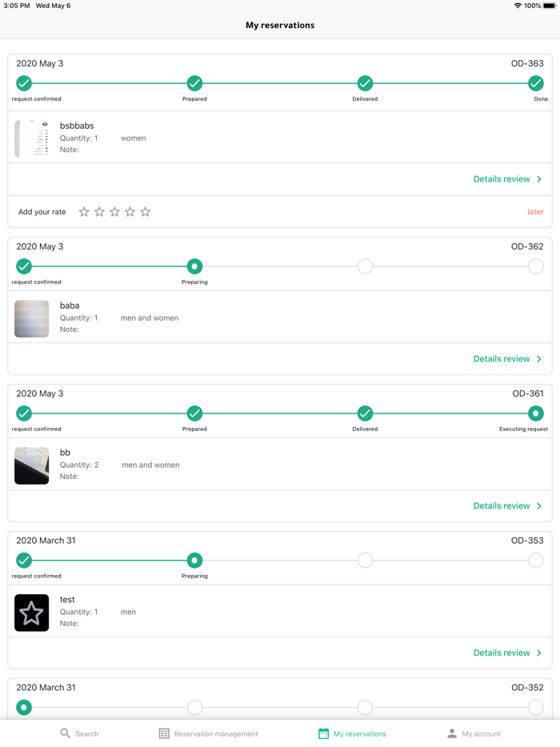Tap the Wi-Fi status icon
560x747 pixels.
(x=518, y=6)
